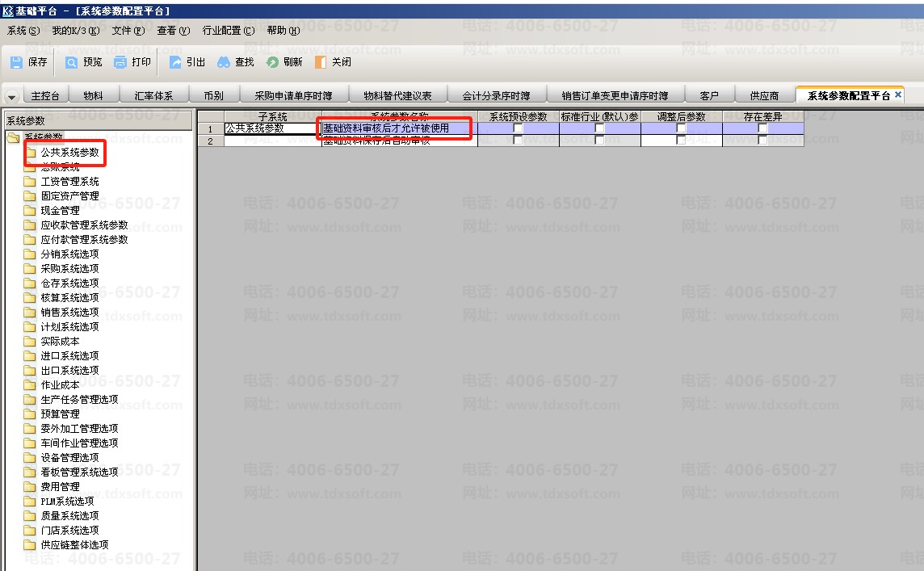Image resolution: width=924 pixels, height=571 pixels.
Task: Close the 系统参数配置平台 tab with its X
Action: pyautogui.click(x=898, y=95)
